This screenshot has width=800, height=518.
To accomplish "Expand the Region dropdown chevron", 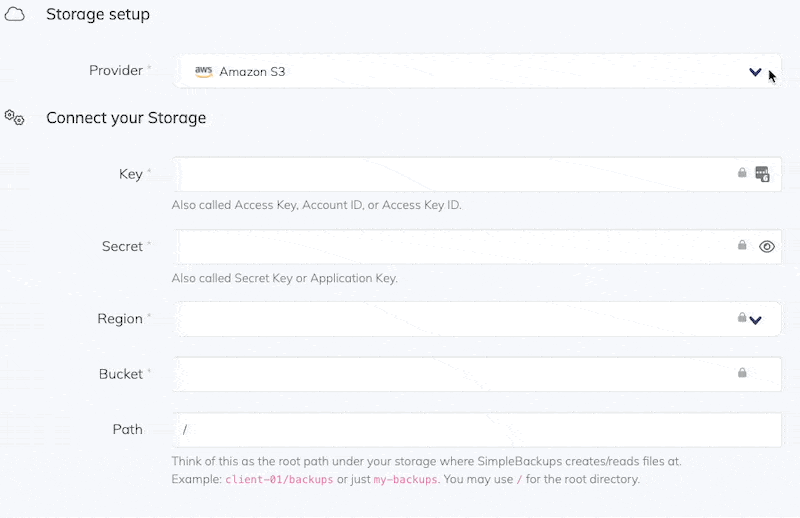I will 756,320.
